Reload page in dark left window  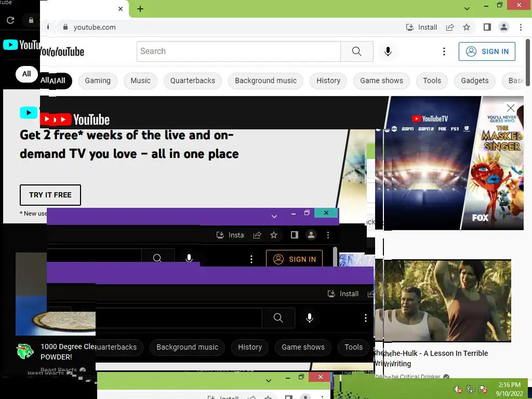tap(10, 20)
